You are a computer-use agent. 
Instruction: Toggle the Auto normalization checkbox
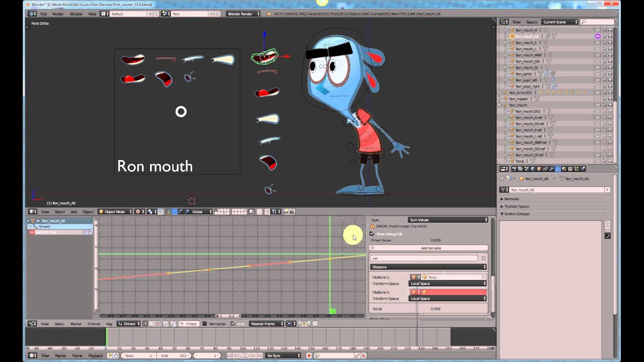(232, 324)
